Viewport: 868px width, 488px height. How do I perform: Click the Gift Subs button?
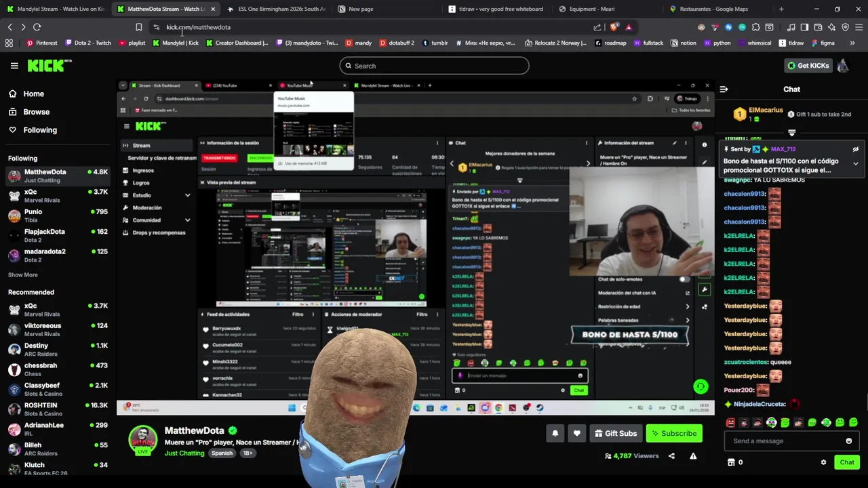click(x=616, y=433)
